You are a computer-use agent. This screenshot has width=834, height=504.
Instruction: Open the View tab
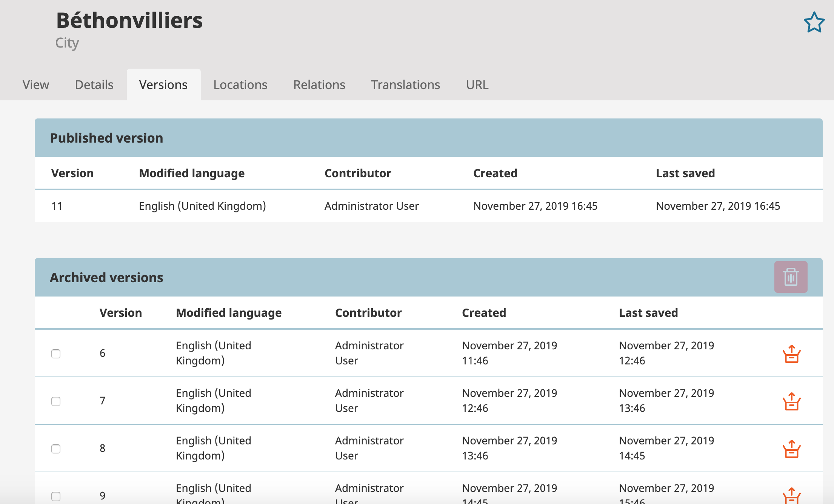click(36, 85)
